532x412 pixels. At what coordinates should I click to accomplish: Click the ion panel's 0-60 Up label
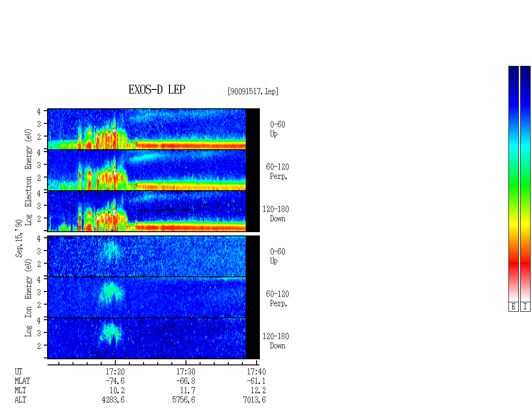pyautogui.click(x=277, y=256)
